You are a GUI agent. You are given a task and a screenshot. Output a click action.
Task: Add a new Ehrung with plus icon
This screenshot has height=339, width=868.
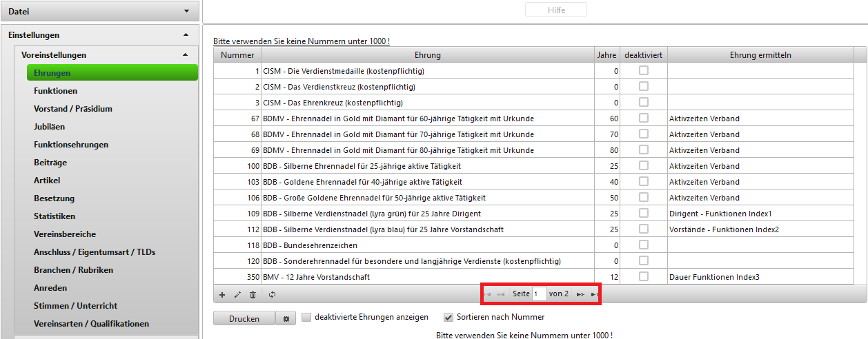coord(222,294)
